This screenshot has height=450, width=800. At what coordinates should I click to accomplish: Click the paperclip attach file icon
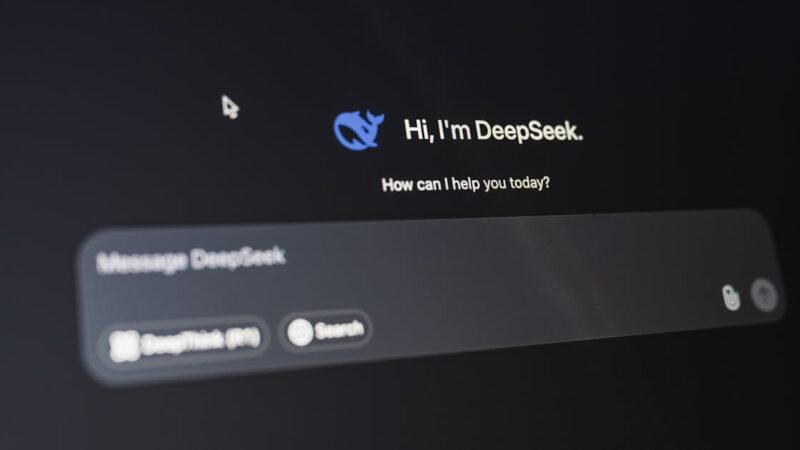coord(731,297)
